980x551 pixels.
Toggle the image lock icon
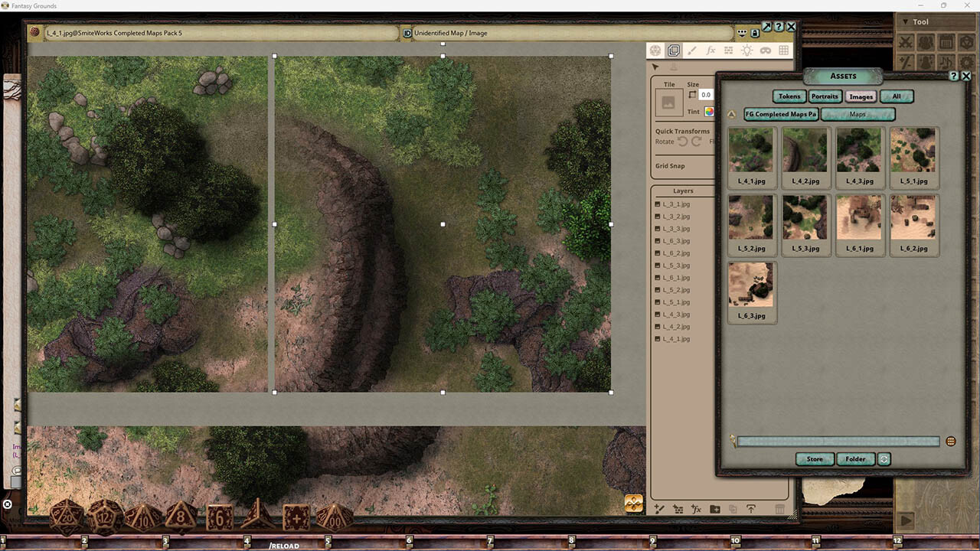pos(755,33)
